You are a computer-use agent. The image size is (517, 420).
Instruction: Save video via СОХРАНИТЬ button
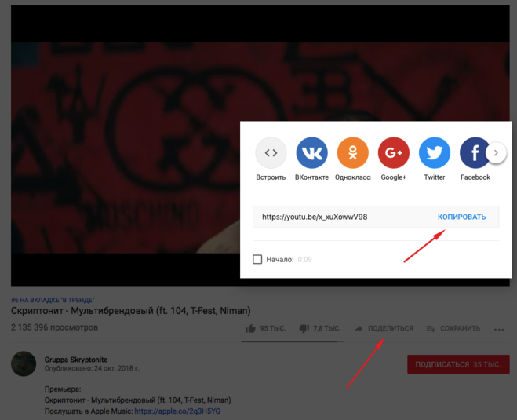(x=453, y=328)
